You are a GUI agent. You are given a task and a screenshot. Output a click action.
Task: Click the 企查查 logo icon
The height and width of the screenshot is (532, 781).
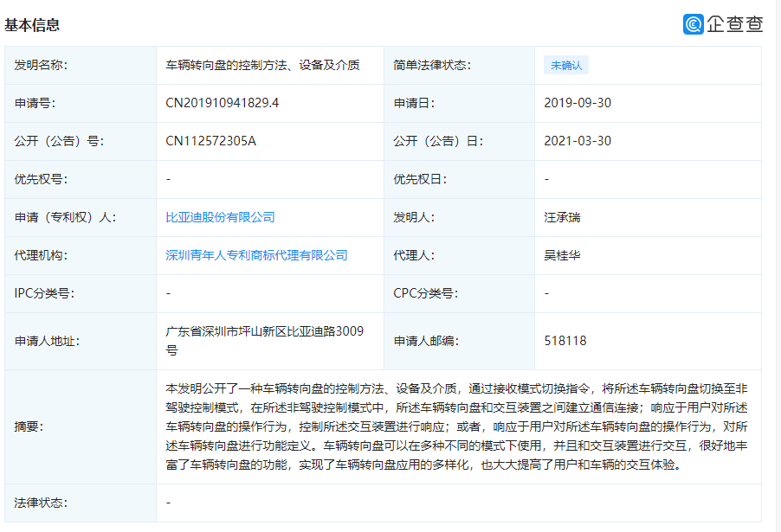(693, 24)
